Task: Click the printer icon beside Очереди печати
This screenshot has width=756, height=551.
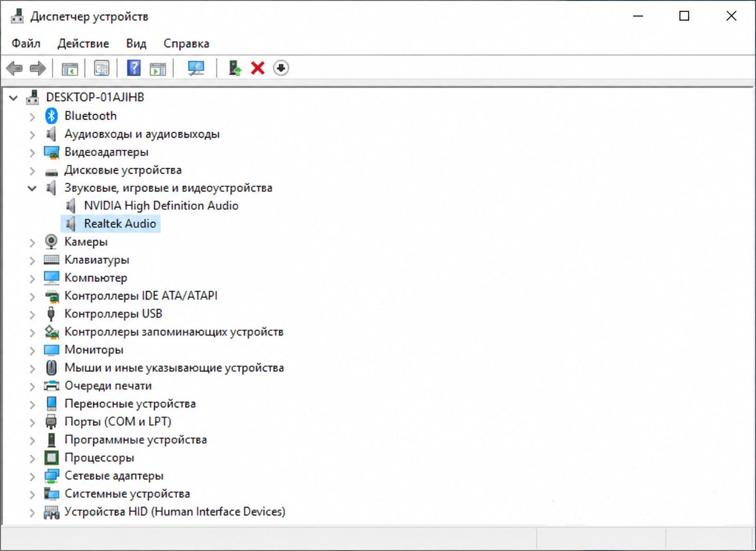Action: [51, 385]
